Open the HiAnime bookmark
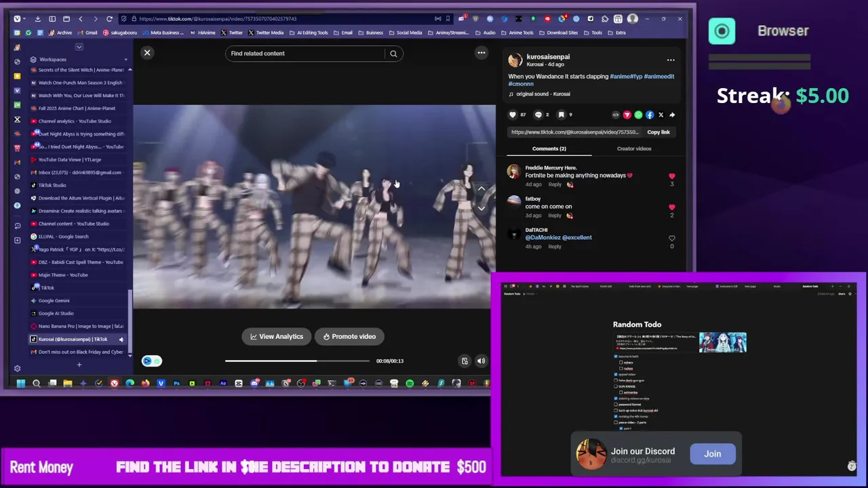Screen dimensions: 868x488 coord(203,33)
